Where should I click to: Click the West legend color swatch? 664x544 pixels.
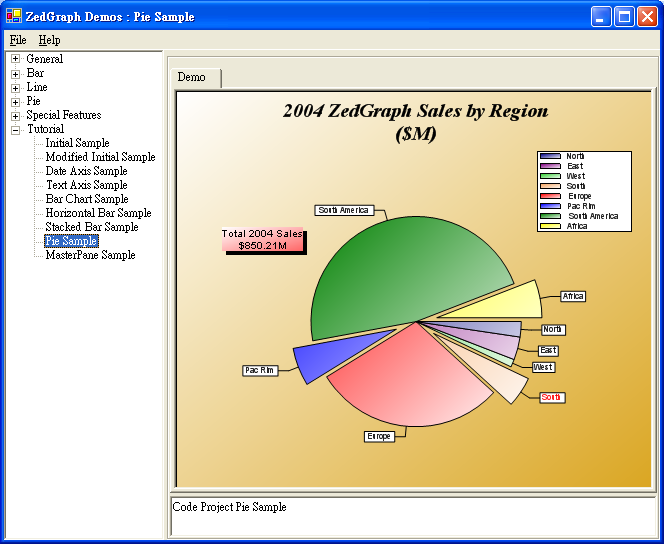(x=551, y=176)
